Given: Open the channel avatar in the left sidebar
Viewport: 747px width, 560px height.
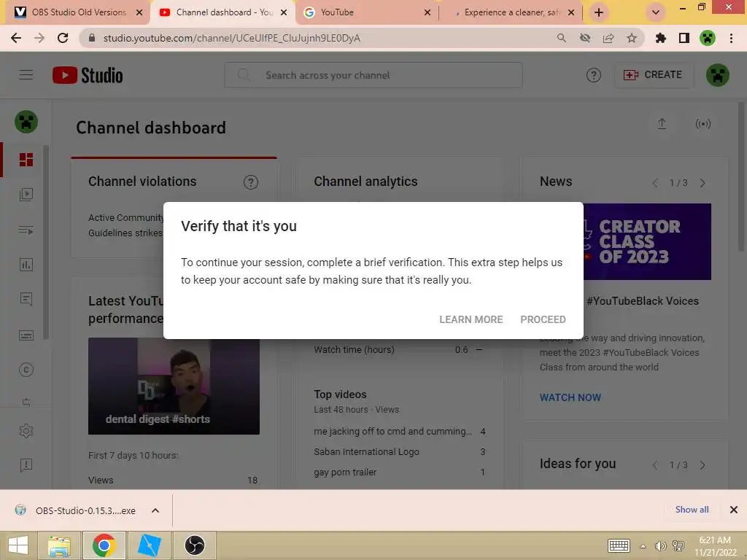Looking at the screenshot, I should [x=26, y=122].
